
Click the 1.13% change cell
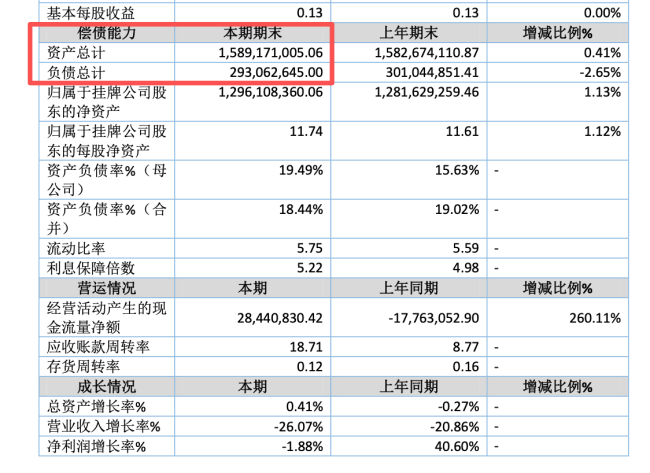pyautogui.click(x=602, y=92)
